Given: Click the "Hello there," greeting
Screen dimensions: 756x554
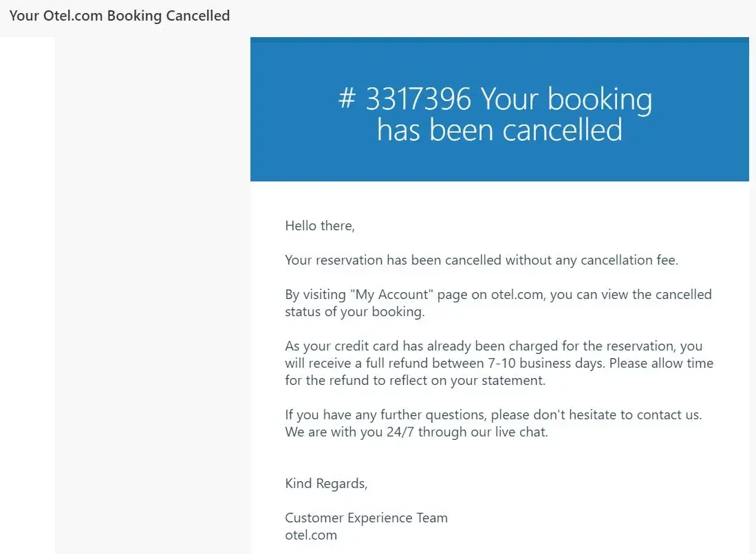Looking at the screenshot, I should pos(320,225).
